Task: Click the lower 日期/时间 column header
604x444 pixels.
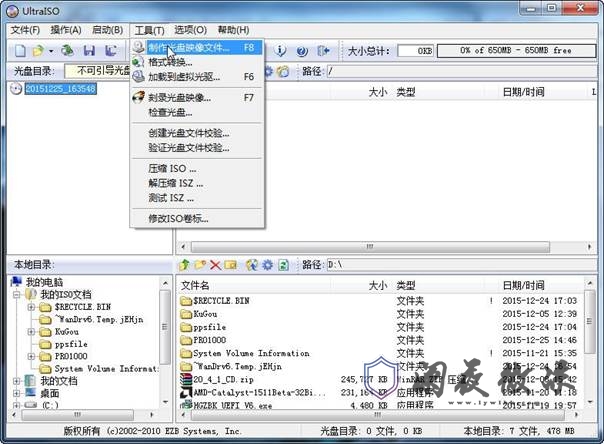Action: 523,285
